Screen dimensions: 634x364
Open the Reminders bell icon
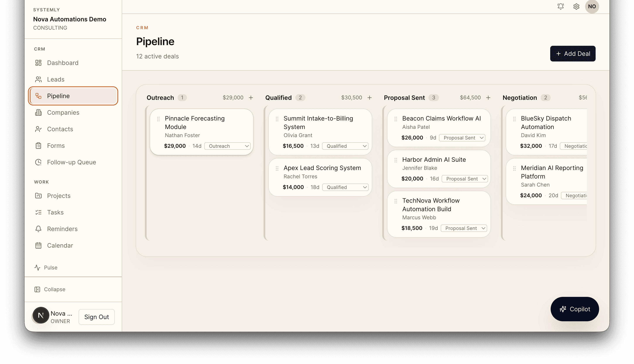38,229
